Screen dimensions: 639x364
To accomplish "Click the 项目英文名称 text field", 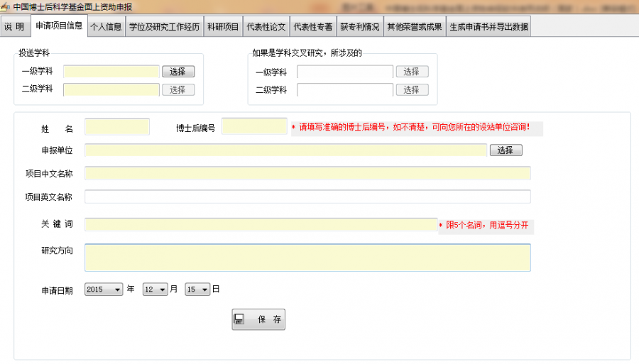I will pyautogui.click(x=307, y=197).
